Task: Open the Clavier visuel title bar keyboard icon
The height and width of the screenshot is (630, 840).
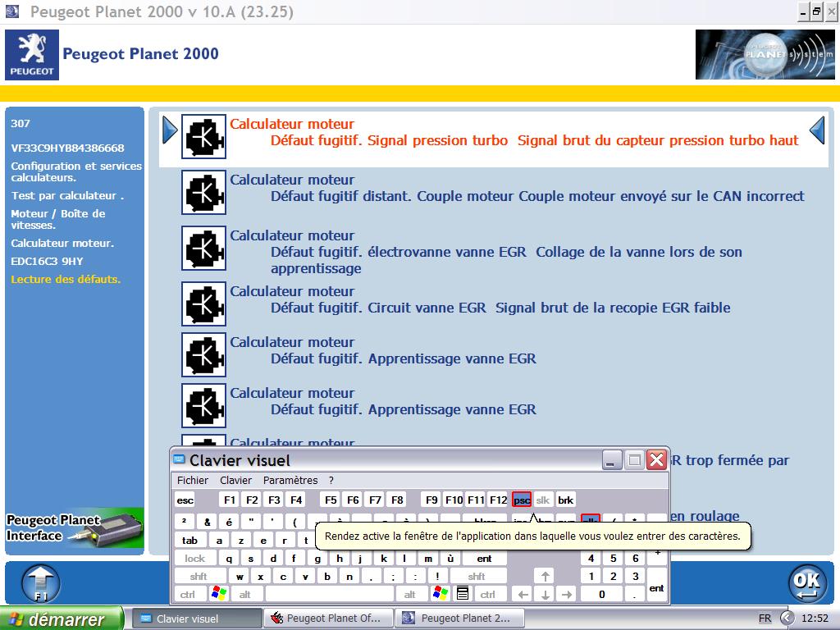Action: click(x=180, y=460)
